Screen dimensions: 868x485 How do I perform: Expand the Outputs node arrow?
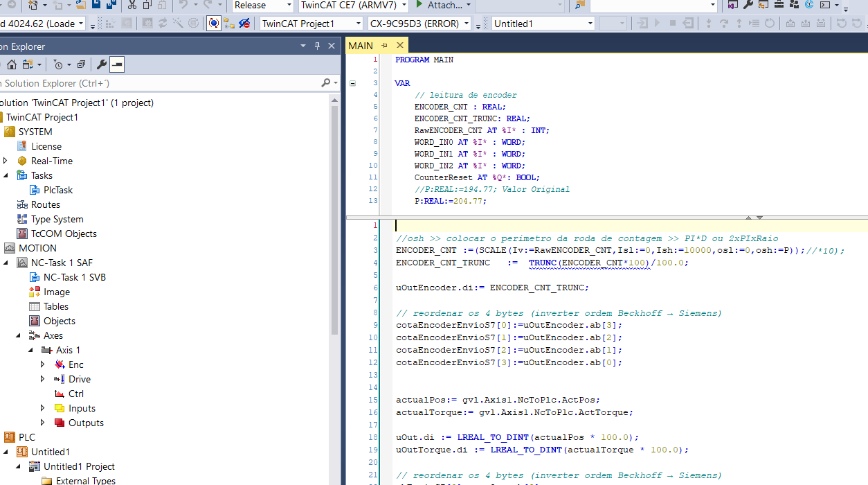pyautogui.click(x=43, y=423)
